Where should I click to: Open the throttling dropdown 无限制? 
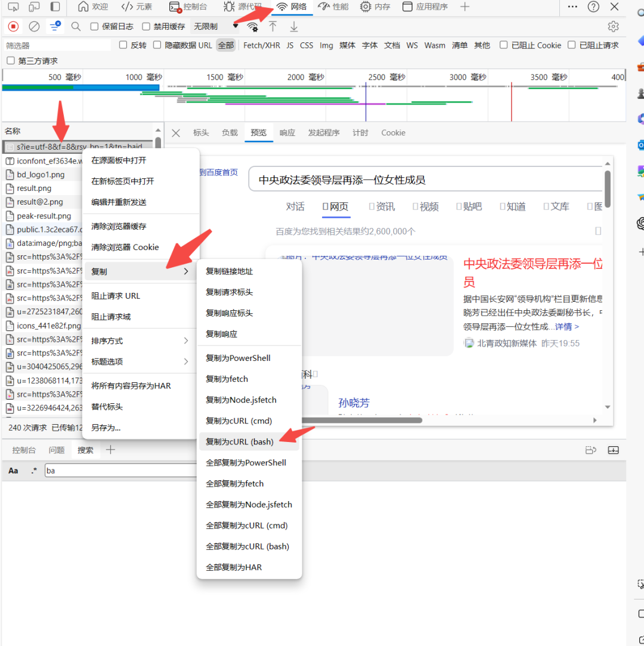click(216, 27)
